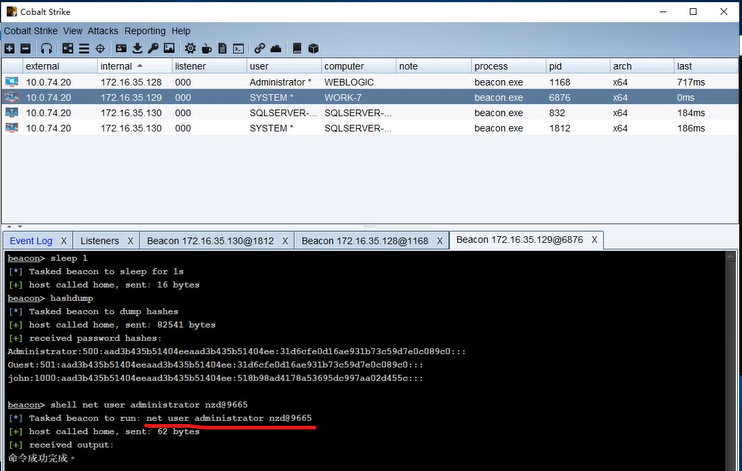742x471 pixels.
Task: Click the connect to team server plus icon
Action: pyautogui.click(x=9, y=48)
